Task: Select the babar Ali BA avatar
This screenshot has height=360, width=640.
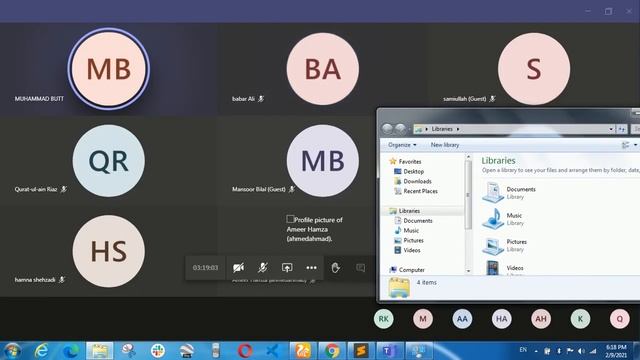Action: click(x=322, y=69)
